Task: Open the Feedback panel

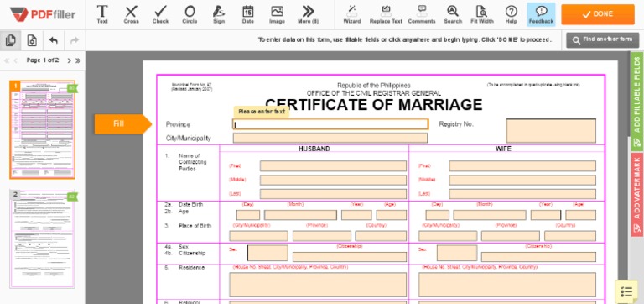Action: (541, 14)
